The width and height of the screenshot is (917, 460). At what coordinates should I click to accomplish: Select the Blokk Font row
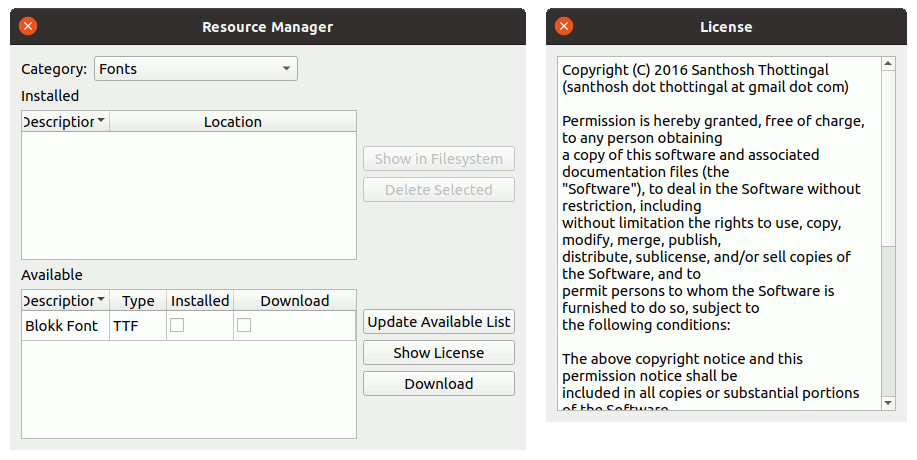pyautogui.click(x=62, y=326)
